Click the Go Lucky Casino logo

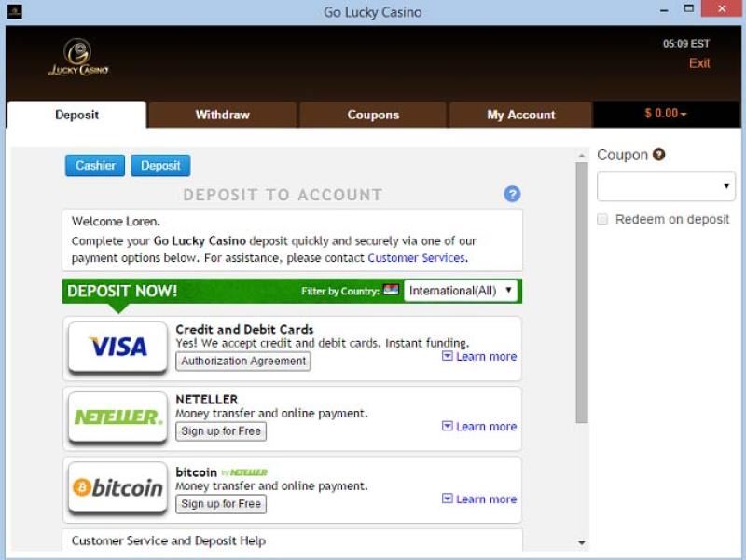pos(78,58)
